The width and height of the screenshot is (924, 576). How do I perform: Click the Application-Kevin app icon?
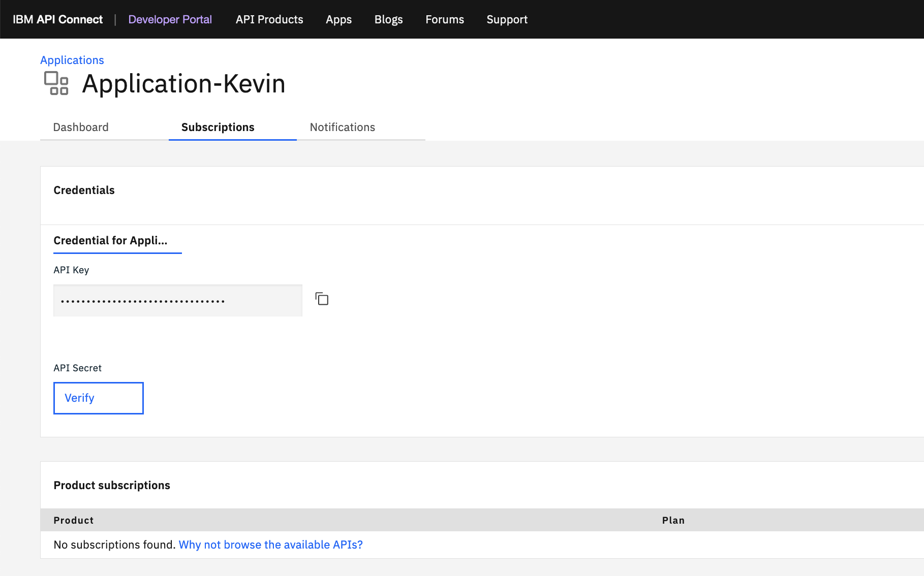tap(56, 84)
